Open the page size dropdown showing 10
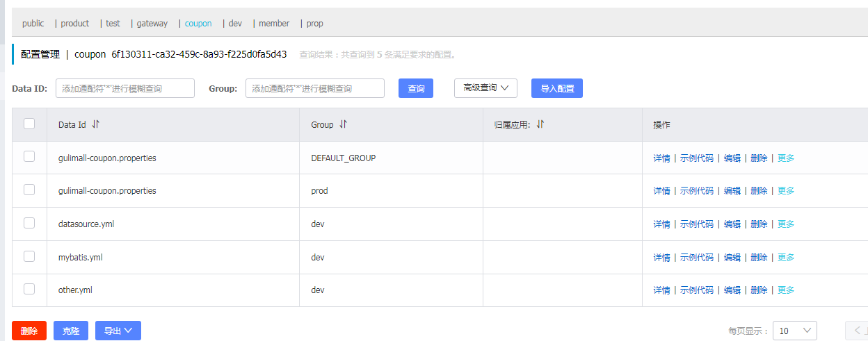This screenshot has height=341, width=868. [795, 331]
